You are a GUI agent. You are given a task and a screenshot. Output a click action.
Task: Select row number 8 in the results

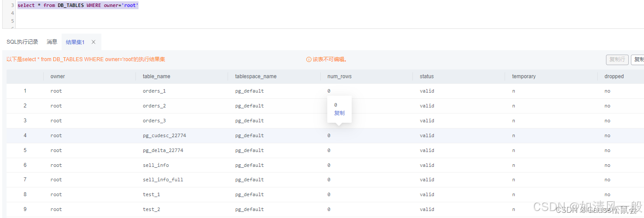click(25, 195)
